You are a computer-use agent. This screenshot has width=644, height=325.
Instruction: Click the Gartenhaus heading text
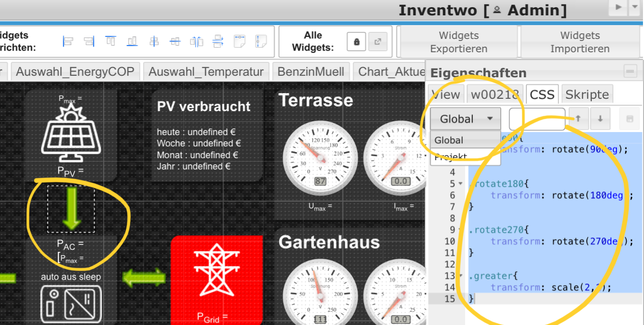(329, 242)
